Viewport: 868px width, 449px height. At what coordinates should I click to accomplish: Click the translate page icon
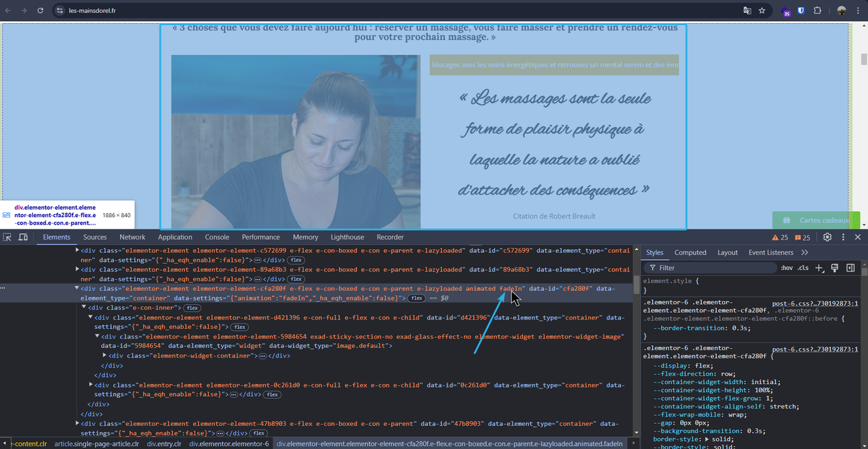747,11
